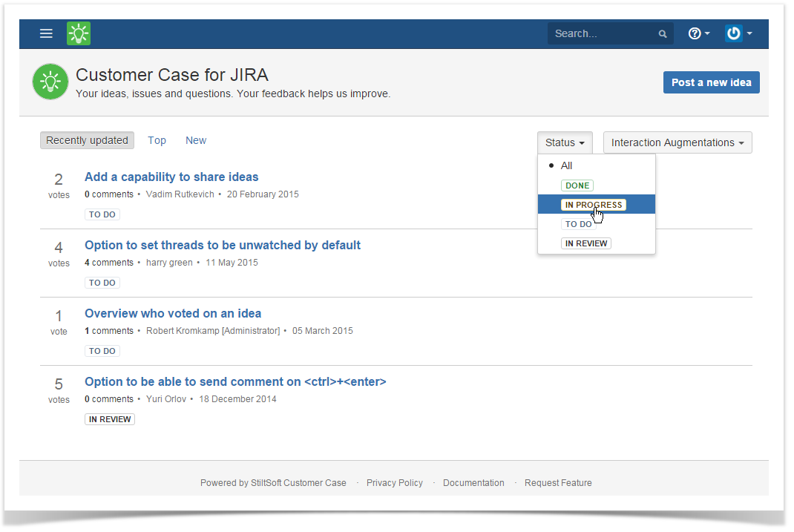Click TO DO badge under unwatched threads idea
794x532 pixels.
coord(102,283)
